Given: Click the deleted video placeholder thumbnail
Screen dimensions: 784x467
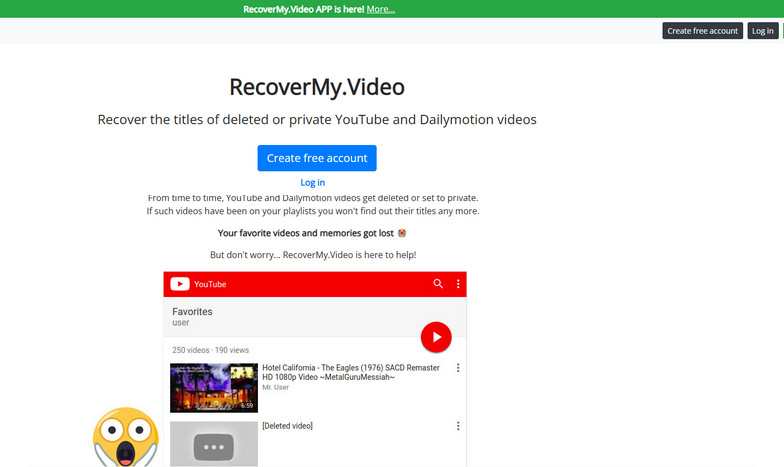Looking at the screenshot, I should 214,444.
